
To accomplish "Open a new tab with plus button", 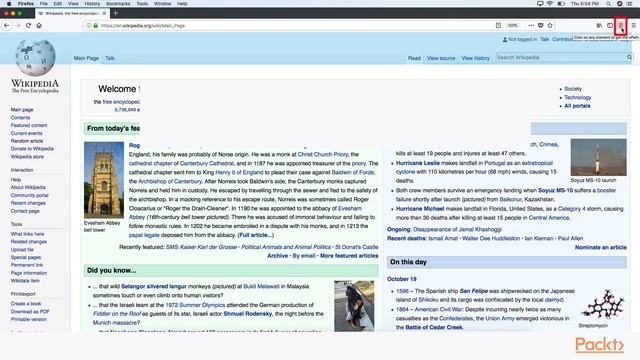I will coord(116,13).
